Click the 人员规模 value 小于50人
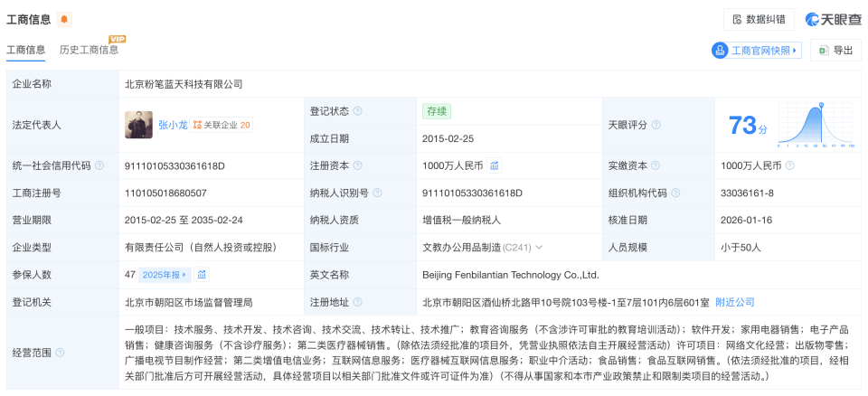Viewport: 868px width, 396px height. [741, 247]
